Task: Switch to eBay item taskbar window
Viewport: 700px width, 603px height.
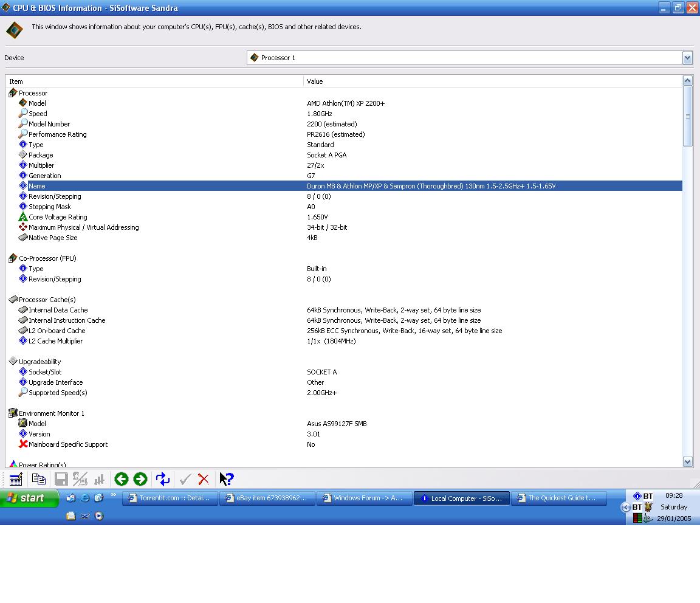Action: [x=267, y=498]
